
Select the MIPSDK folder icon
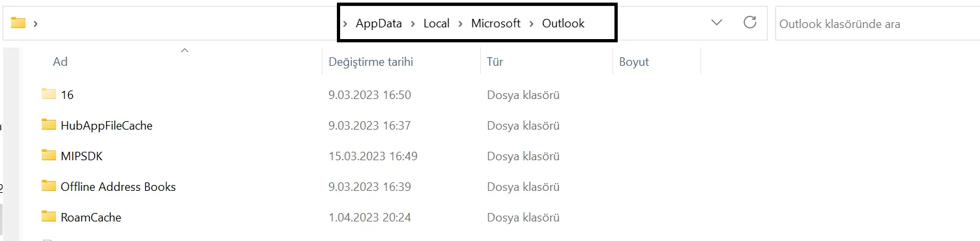[49, 156]
